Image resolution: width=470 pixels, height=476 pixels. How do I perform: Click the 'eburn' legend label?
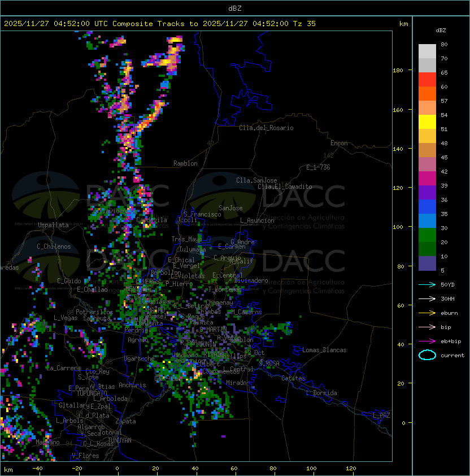tap(449, 313)
